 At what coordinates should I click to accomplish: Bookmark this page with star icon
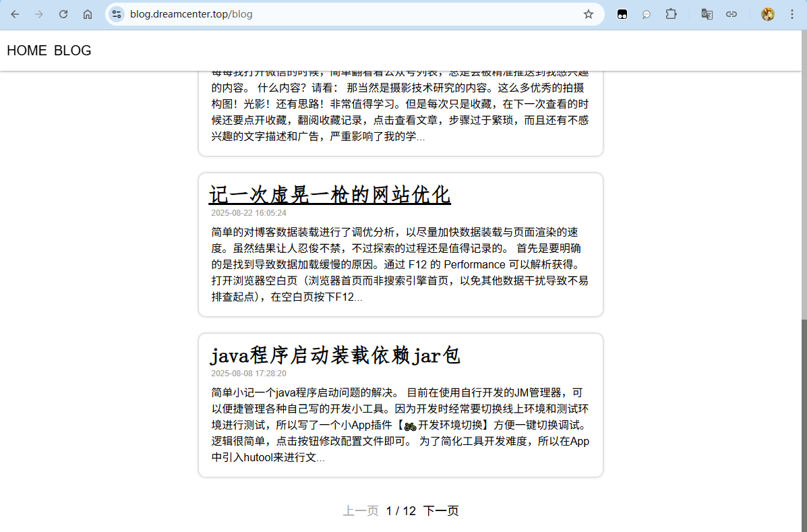point(589,14)
